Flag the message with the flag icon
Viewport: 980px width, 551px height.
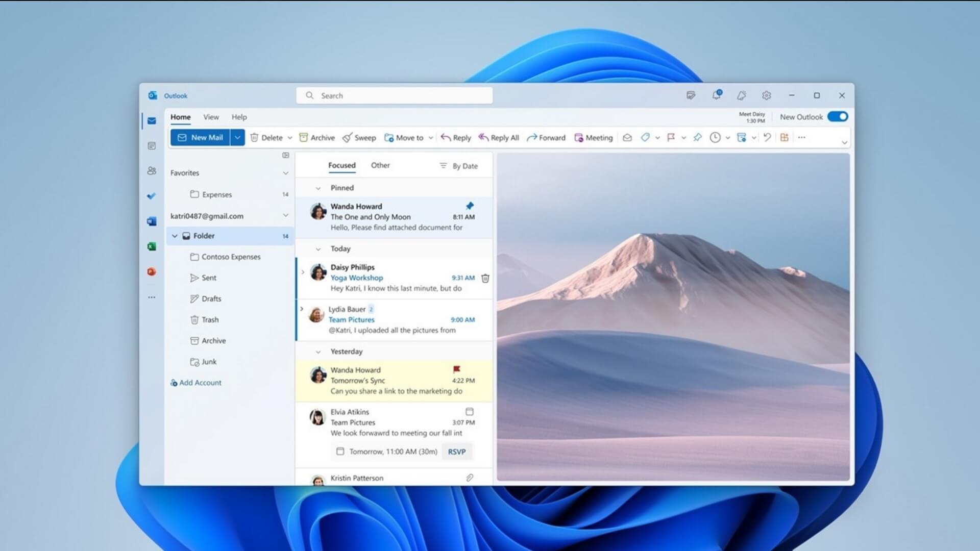(671, 137)
